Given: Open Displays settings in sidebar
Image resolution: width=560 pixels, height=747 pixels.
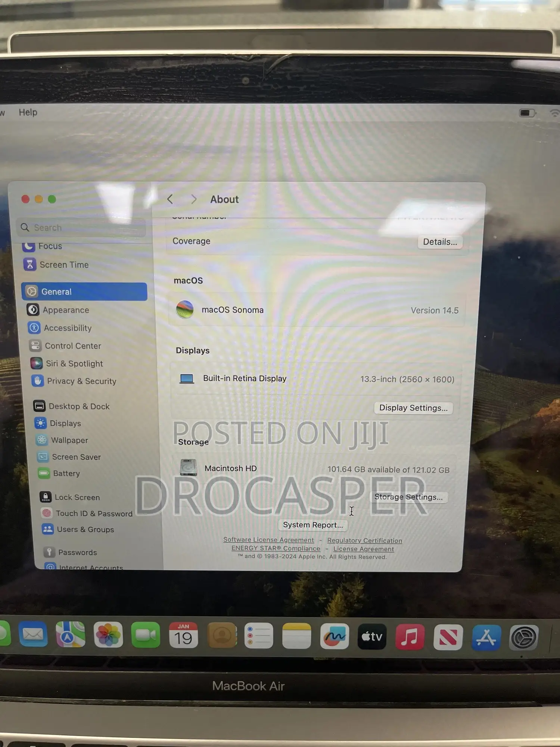Looking at the screenshot, I should [x=57, y=423].
